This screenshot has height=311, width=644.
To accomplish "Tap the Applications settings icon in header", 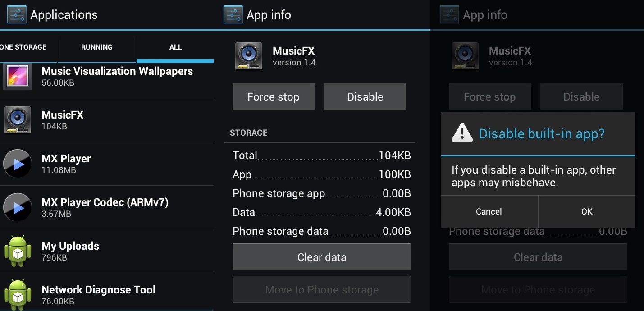I will tap(17, 14).
